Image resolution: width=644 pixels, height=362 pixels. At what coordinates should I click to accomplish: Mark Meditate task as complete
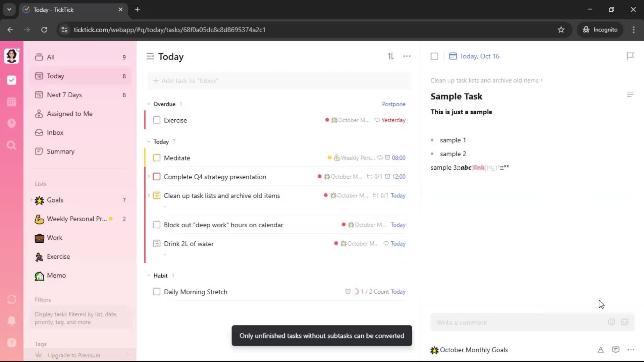[x=157, y=158]
